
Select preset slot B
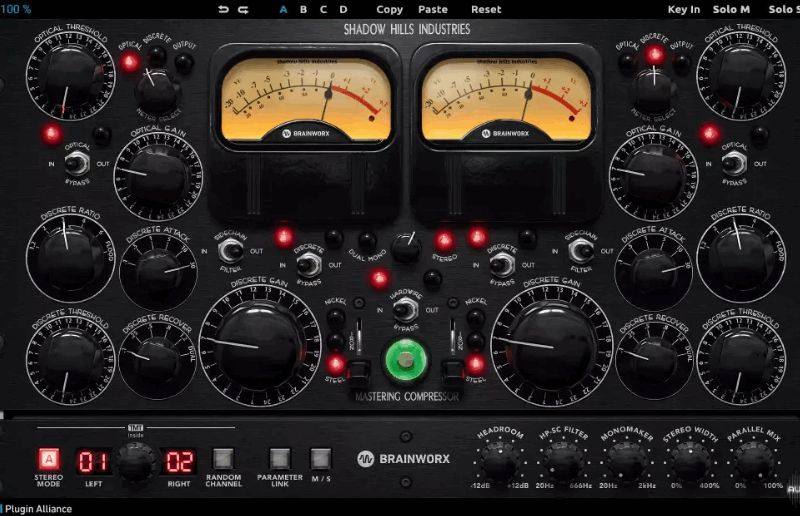303,9
